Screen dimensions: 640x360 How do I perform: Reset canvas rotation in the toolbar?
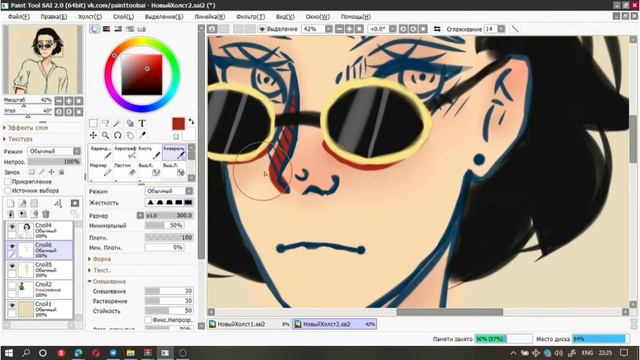pos(423,29)
